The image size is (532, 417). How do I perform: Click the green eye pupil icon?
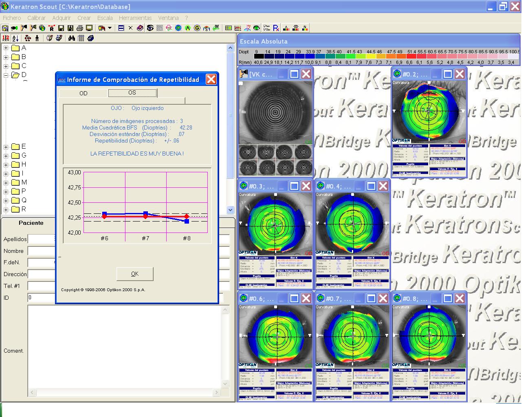point(256,28)
